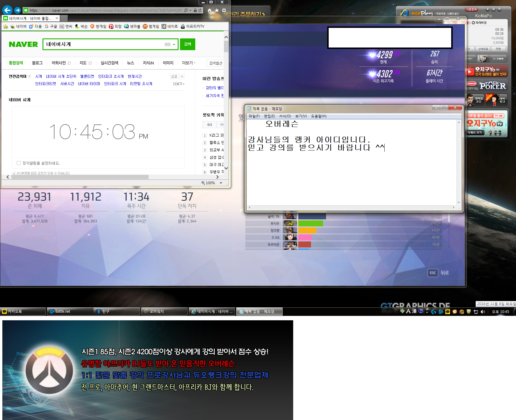516x420 pixels.
Task: Refresh the page with the reload icon
Action: coord(200,11)
